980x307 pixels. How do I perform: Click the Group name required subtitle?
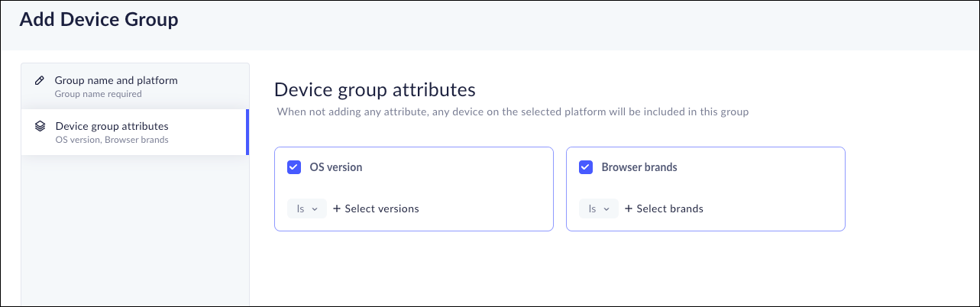(x=99, y=95)
